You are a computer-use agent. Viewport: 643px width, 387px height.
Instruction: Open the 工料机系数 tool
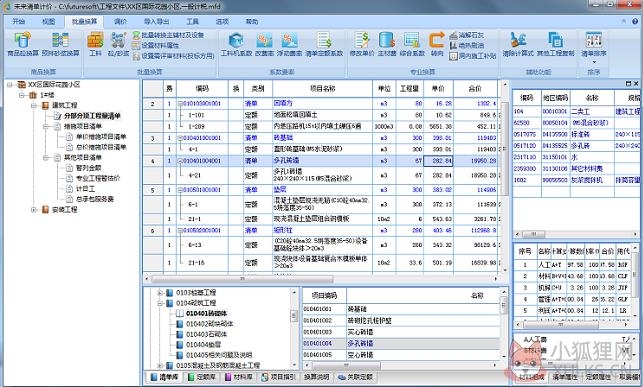pos(236,44)
